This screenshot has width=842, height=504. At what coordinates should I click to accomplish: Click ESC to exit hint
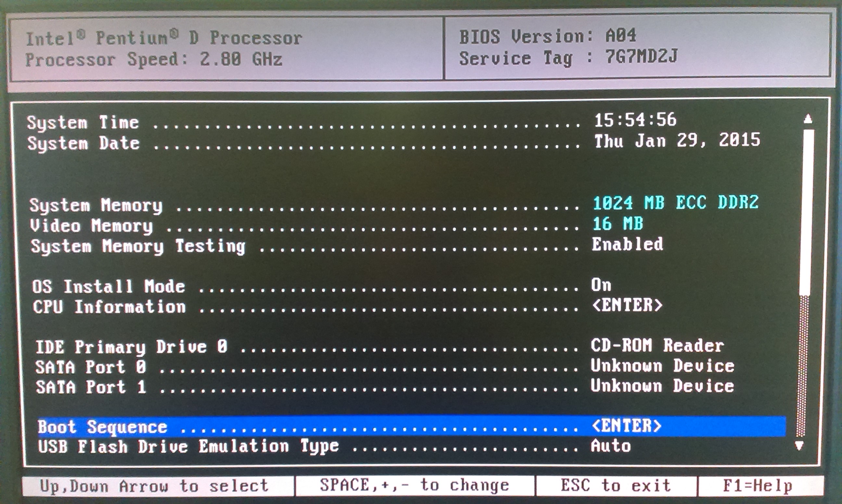[616, 485]
